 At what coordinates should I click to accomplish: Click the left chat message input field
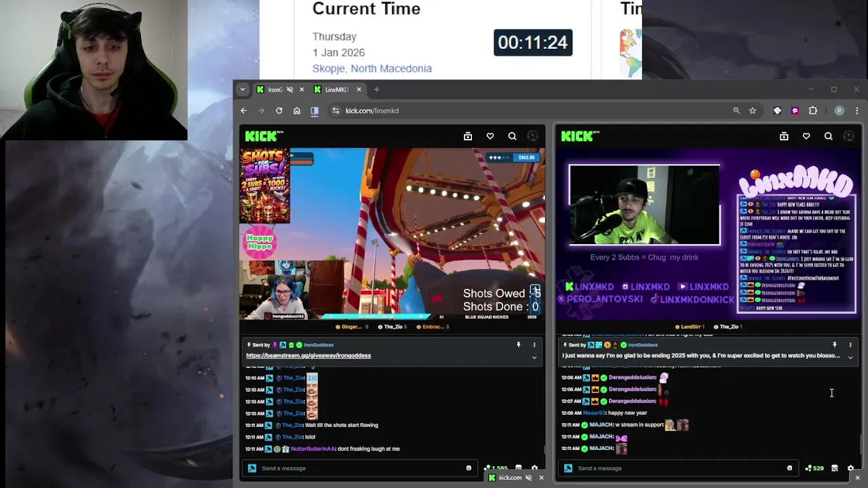pos(359,468)
